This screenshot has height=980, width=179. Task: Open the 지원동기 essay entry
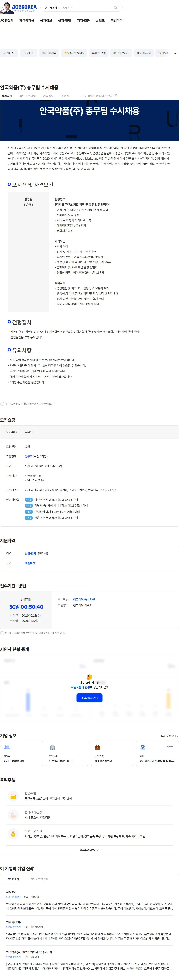tap(11, 892)
